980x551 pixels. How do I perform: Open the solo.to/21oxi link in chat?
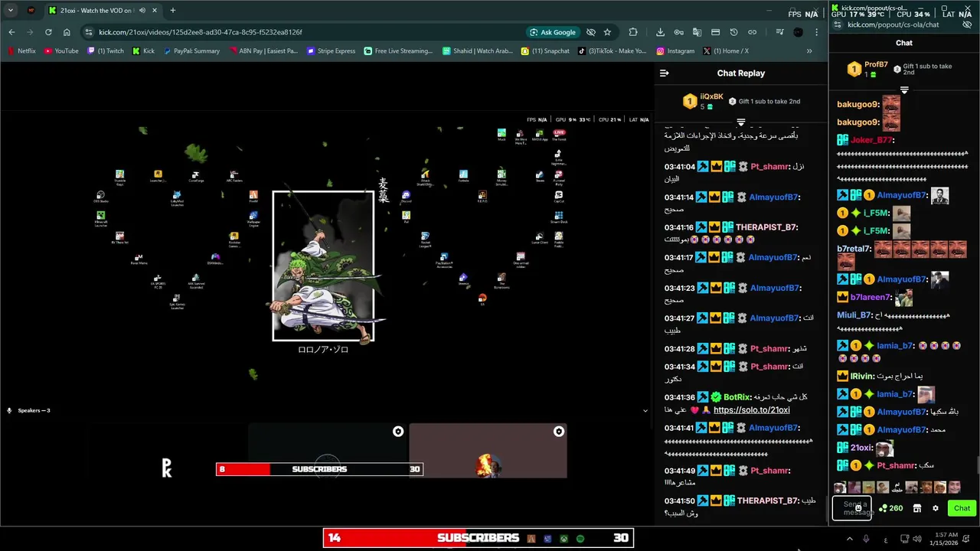coord(751,410)
